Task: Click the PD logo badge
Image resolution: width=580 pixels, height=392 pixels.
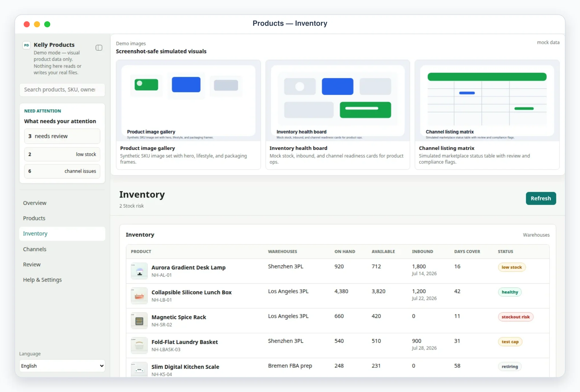Action: coord(27,45)
